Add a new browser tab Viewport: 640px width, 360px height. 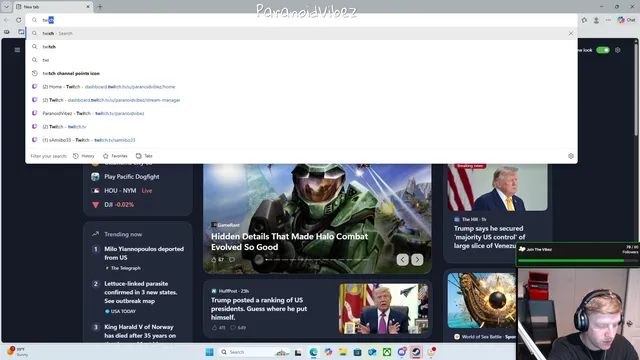(100, 7)
